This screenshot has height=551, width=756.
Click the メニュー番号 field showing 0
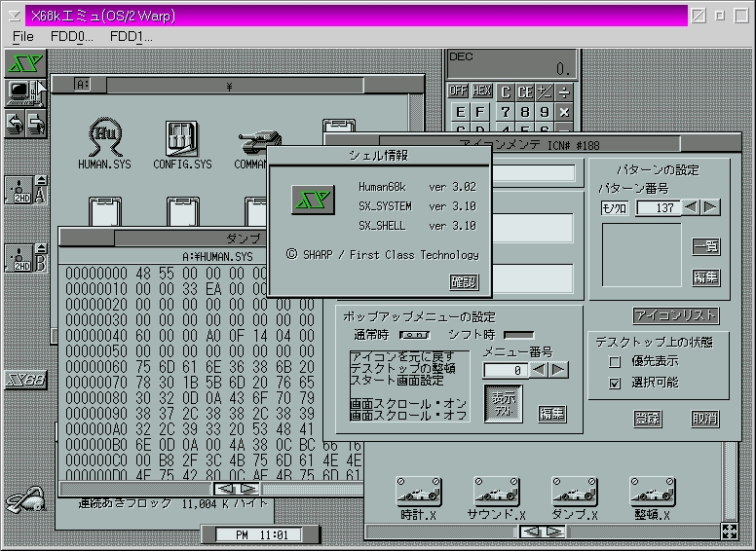tap(505, 370)
